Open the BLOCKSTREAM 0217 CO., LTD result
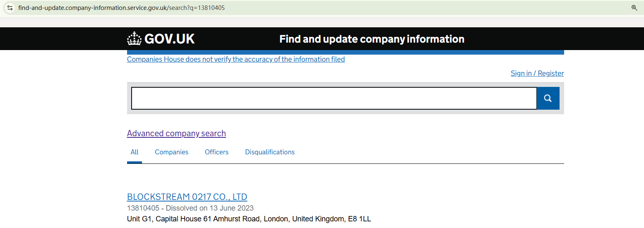The image size is (644, 228). pos(187,197)
